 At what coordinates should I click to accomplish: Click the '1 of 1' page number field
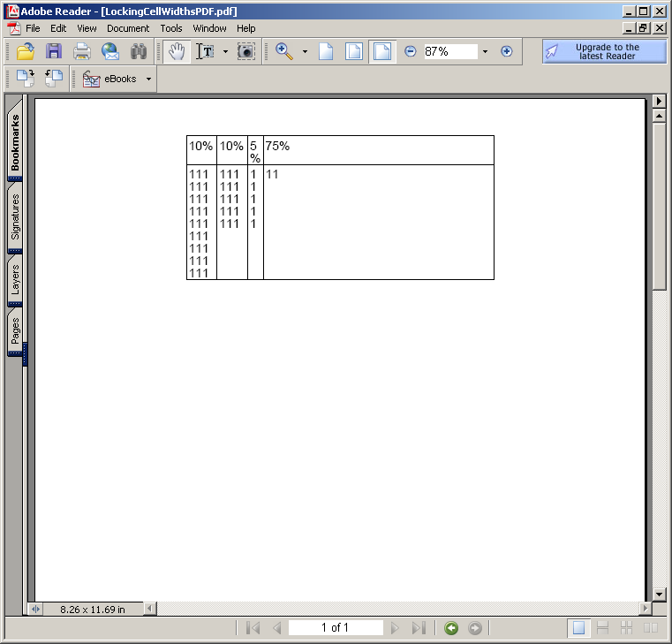click(336, 628)
